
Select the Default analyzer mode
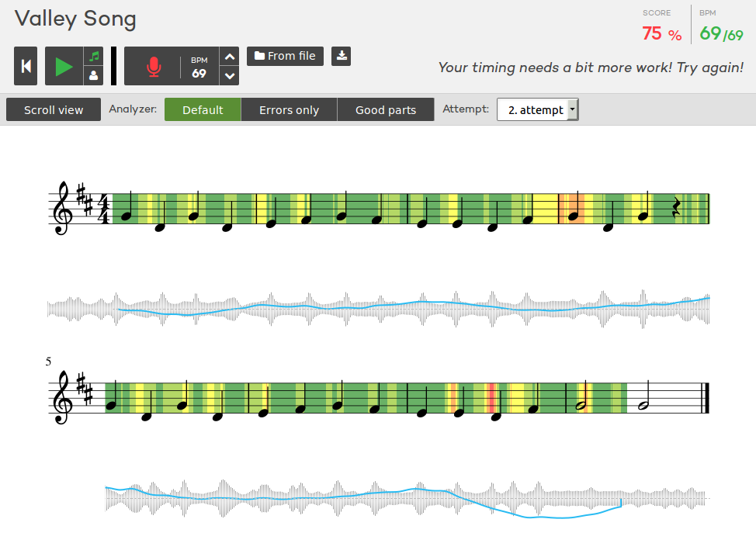(203, 110)
